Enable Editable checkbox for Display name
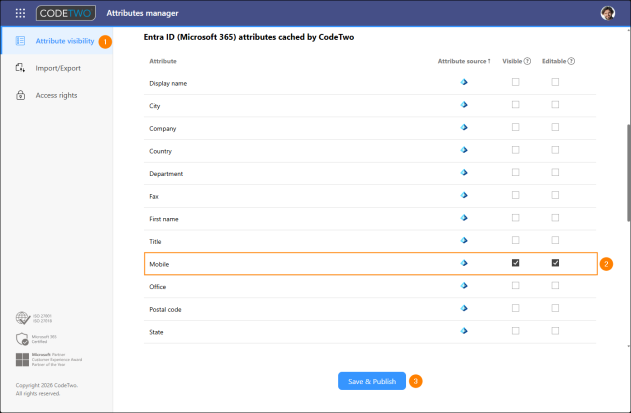The height and width of the screenshot is (413, 631). [x=555, y=82]
